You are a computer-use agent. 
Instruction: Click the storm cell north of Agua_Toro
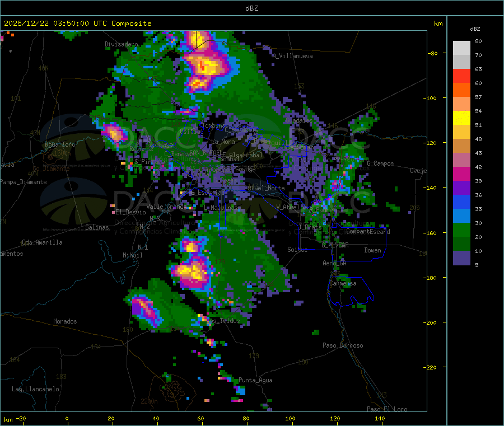(x=114, y=134)
